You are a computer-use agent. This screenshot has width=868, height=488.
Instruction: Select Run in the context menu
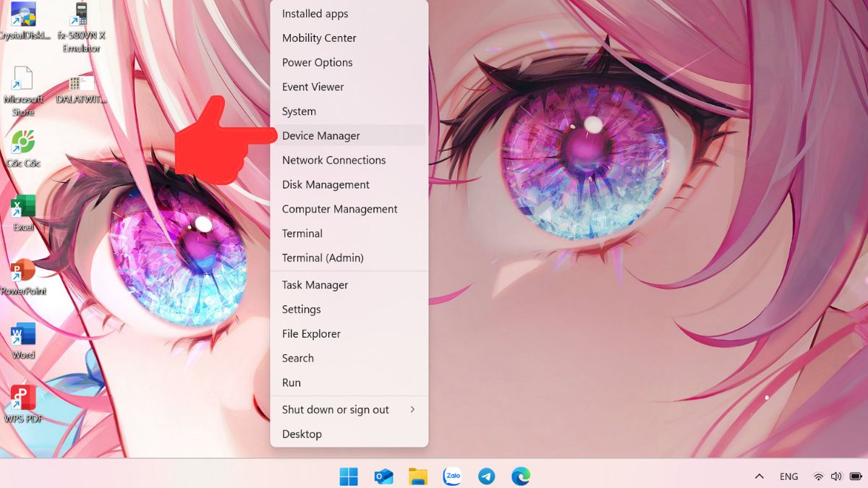(349, 382)
